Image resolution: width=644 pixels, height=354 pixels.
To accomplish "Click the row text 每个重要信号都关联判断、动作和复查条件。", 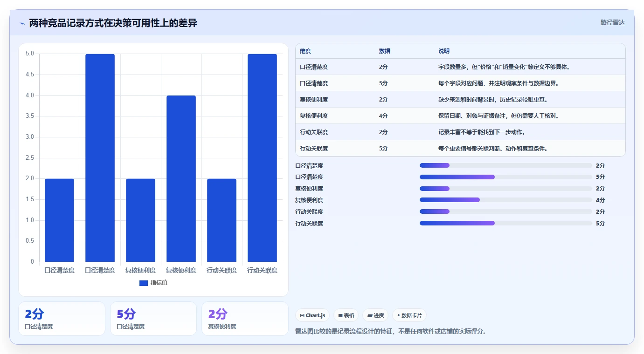I will pos(493,149).
